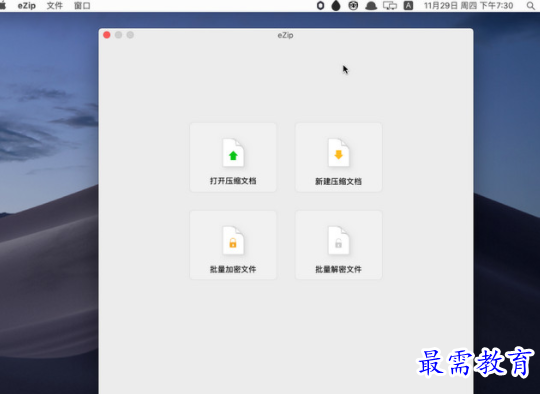This screenshot has height=394, width=540.
Task: Click the water-drop menu bar icon
Action: click(336, 6)
